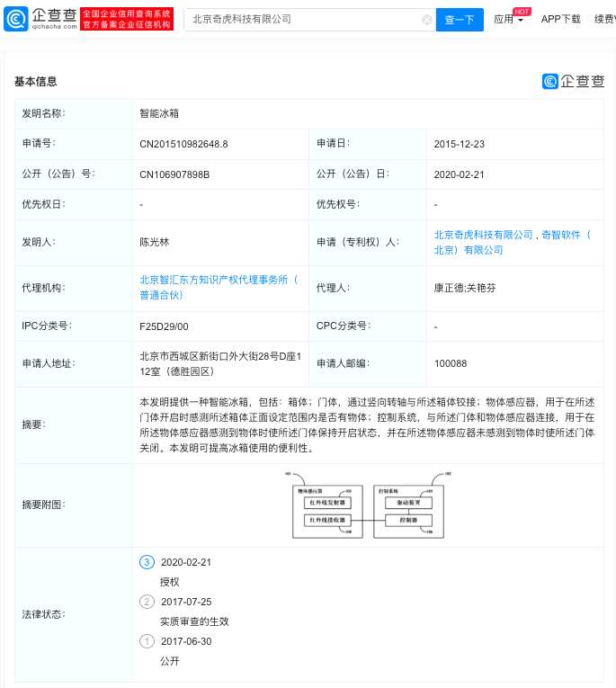Select legal status step 1 circle
The image size is (616, 688).
(147, 641)
